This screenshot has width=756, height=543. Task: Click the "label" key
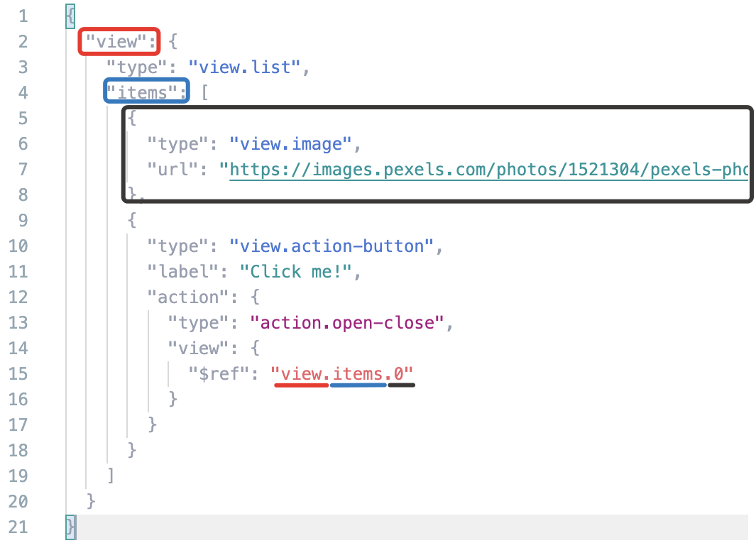(182, 272)
